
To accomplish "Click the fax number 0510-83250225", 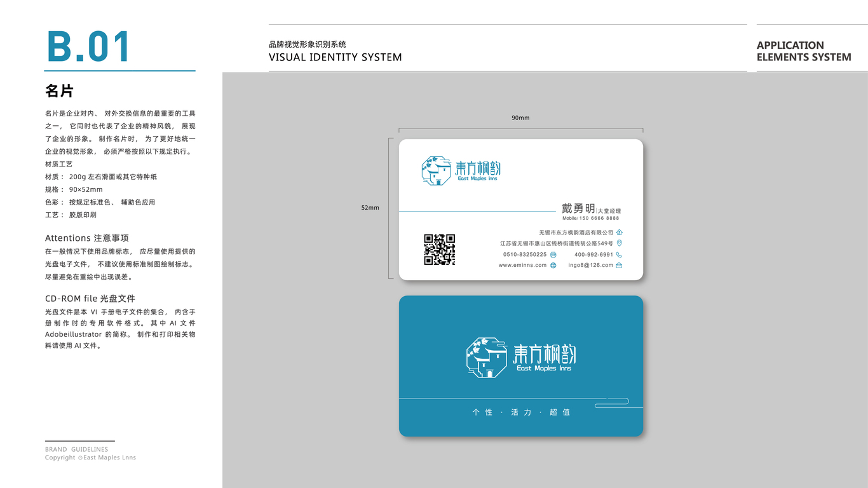I will click(525, 255).
